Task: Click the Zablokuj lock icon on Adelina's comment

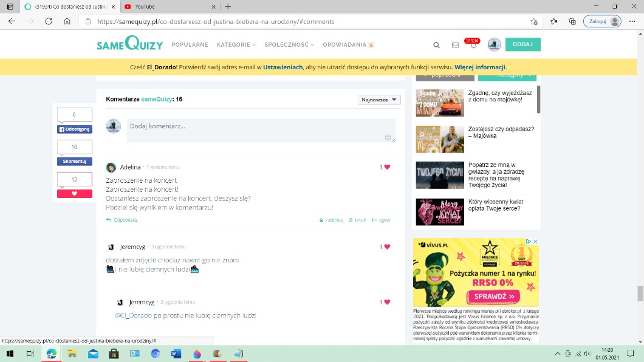Action: pyautogui.click(x=321, y=220)
